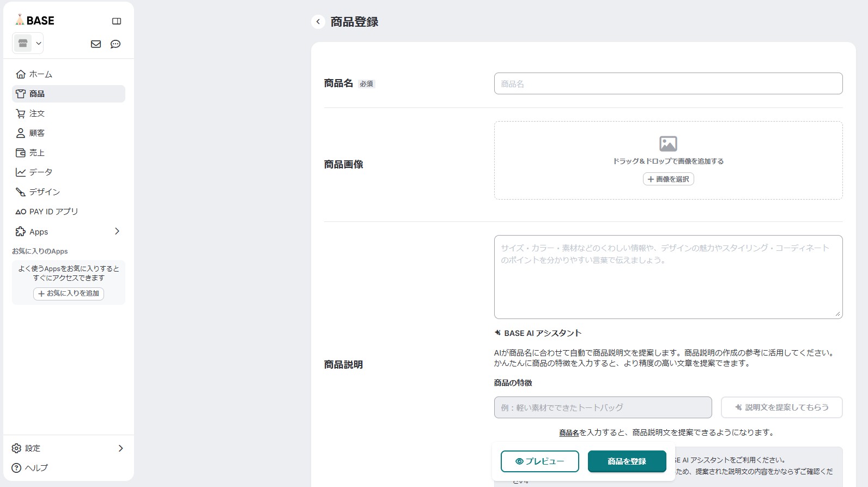Image resolution: width=868 pixels, height=487 pixels.
Task: Click お気に入りのApps section label
Action: tap(40, 251)
